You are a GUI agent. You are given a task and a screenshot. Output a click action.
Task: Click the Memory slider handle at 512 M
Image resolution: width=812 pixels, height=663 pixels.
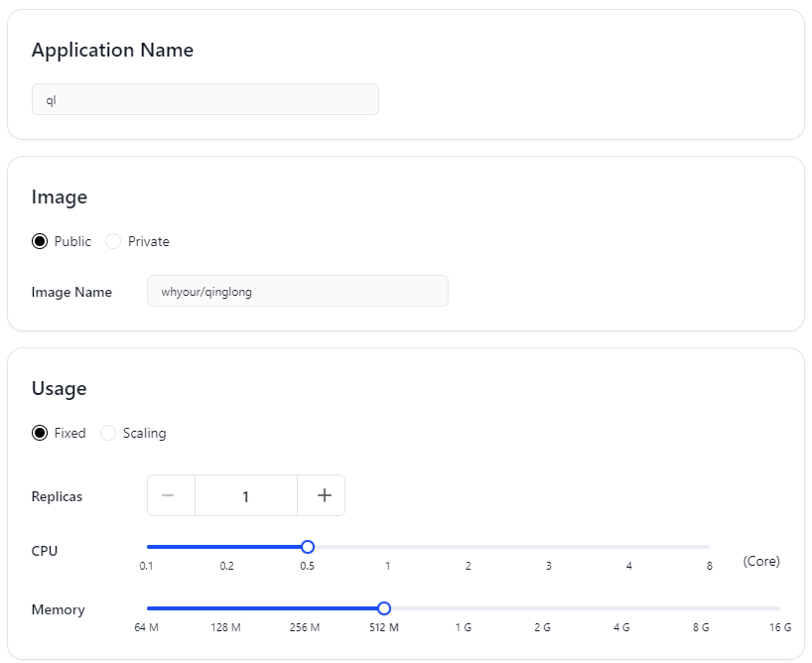(x=384, y=608)
